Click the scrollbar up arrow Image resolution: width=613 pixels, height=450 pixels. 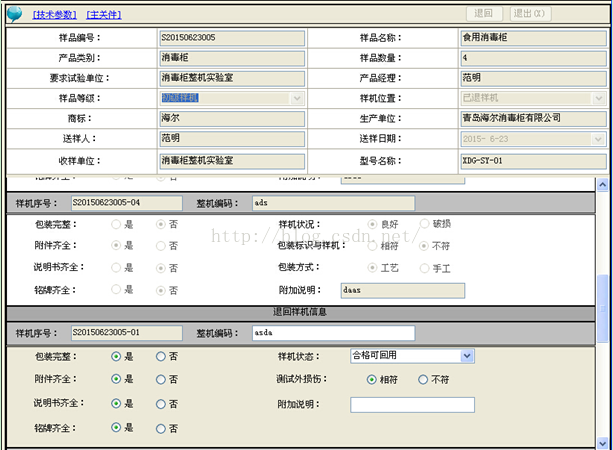tap(602, 184)
